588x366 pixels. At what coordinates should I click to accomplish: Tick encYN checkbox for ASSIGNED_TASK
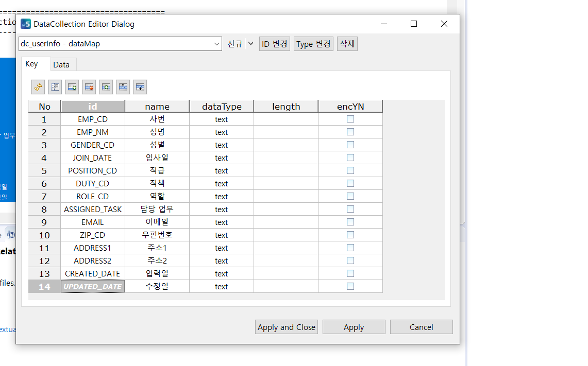(350, 209)
